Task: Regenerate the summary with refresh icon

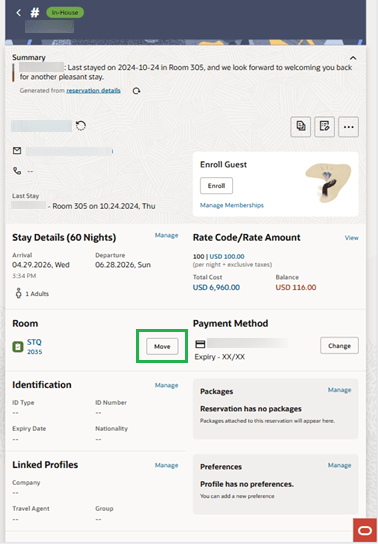Action: coord(136,91)
